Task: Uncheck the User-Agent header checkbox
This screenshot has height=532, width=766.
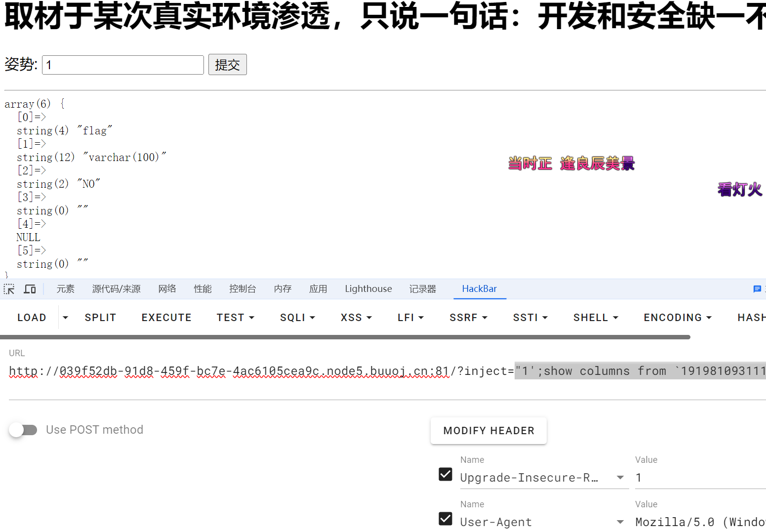Action: [445, 519]
